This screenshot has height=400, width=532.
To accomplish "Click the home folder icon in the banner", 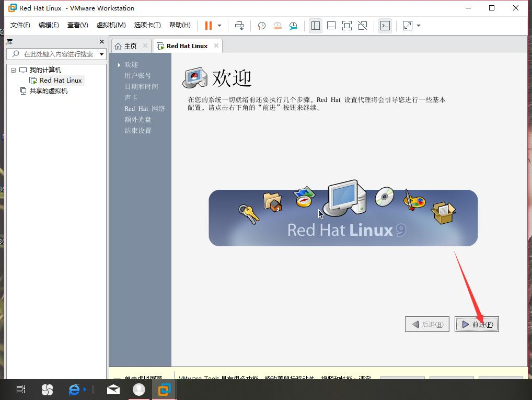I will click(x=272, y=202).
